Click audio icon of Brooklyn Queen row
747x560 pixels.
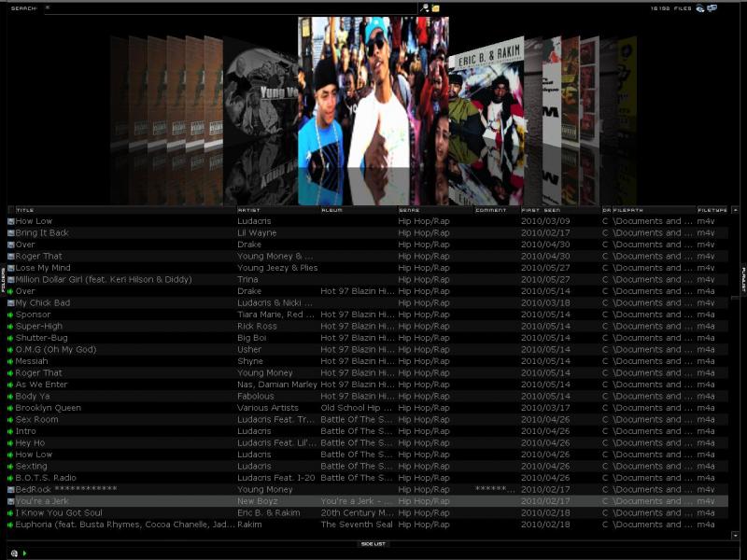pyautogui.click(x=10, y=408)
